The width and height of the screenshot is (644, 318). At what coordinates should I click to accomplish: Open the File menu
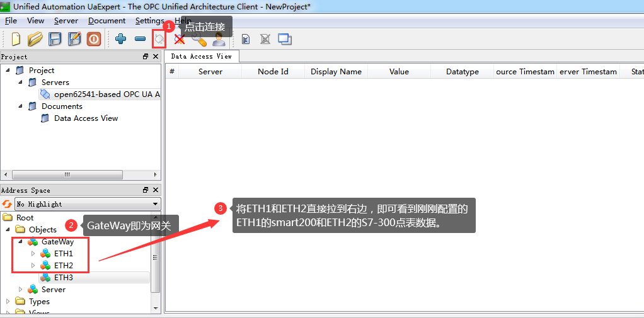11,21
